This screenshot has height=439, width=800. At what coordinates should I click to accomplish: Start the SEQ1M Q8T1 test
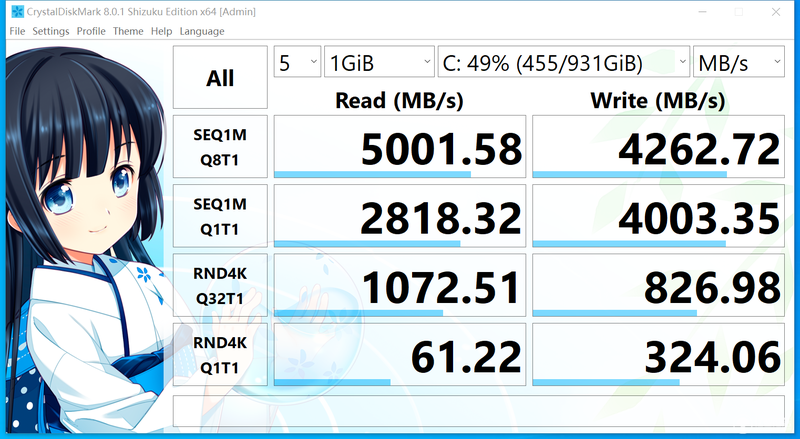220,147
